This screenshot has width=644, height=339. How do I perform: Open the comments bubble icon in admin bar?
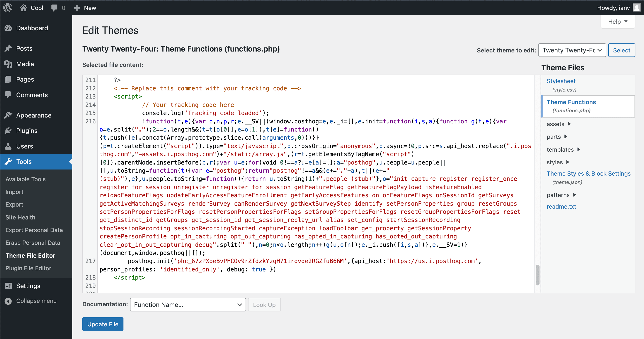[x=54, y=8]
